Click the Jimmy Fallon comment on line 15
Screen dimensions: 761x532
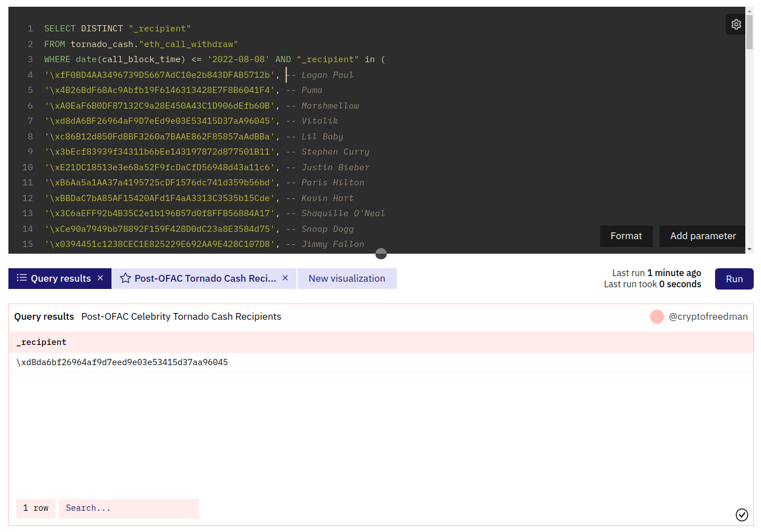(325, 244)
